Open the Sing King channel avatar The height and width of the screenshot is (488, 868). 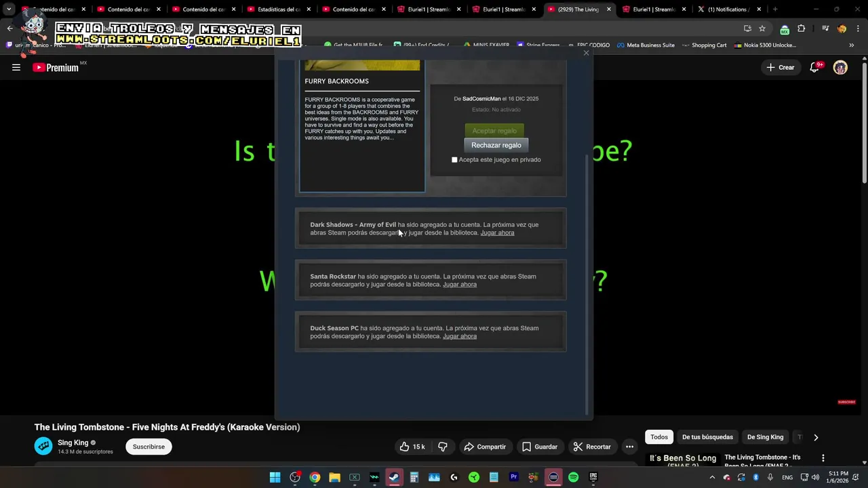coord(43,446)
